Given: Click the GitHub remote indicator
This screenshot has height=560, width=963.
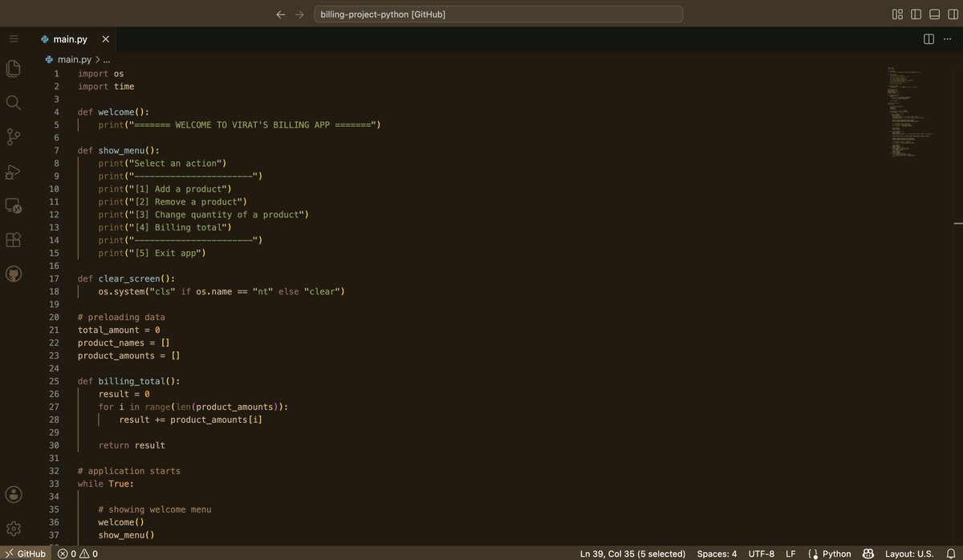Looking at the screenshot, I should [x=26, y=554].
